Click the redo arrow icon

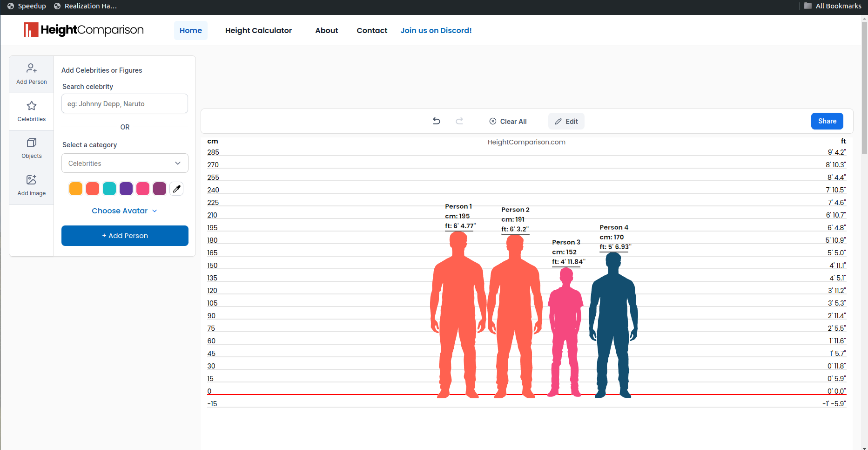pyautogui.click(x=459, y=121)
